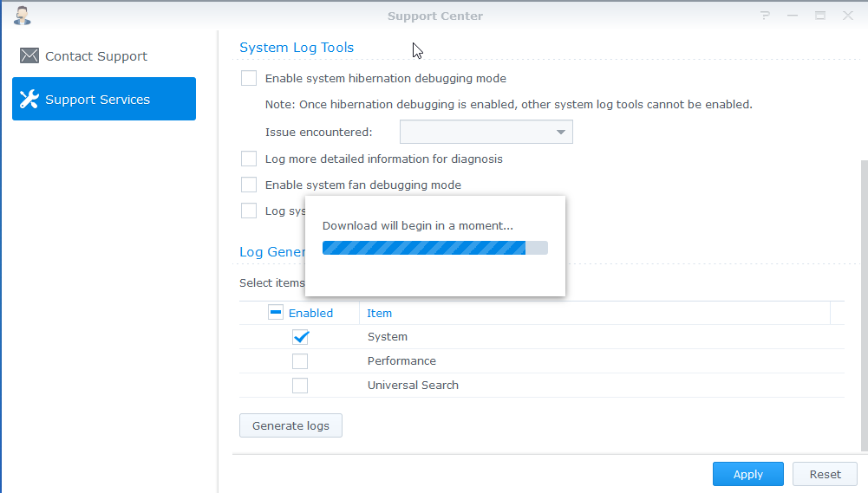Click the Support Center avatar icon
Viewport: 868px width, 493px height.
tap(23, 15)
